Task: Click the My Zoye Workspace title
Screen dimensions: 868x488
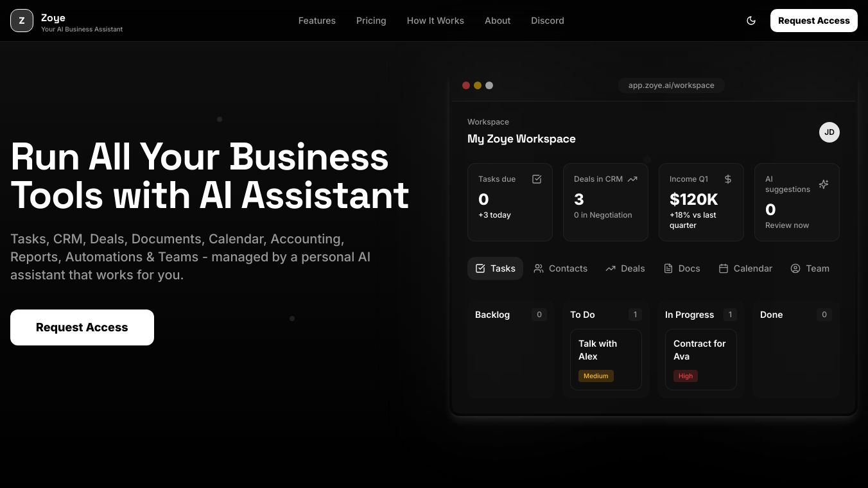Action: pyautogui.click(x=521, y=139)
